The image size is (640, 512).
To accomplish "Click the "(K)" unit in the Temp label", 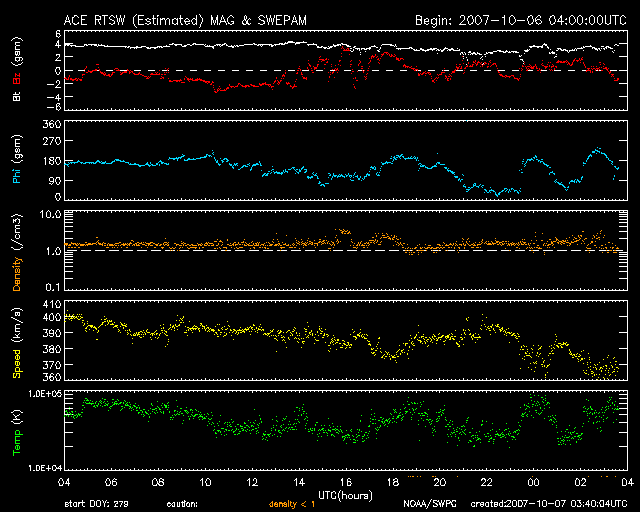I will click(x=17, y=417).
